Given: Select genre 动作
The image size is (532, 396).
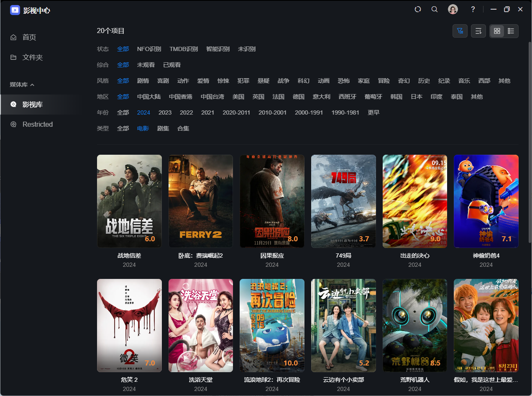Looking at the screenshot, I should 183,81.
